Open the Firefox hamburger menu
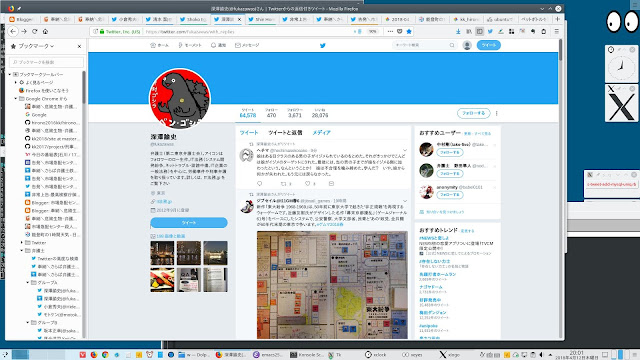This screenshot has width=640, height=360. (x=556, y=31)
